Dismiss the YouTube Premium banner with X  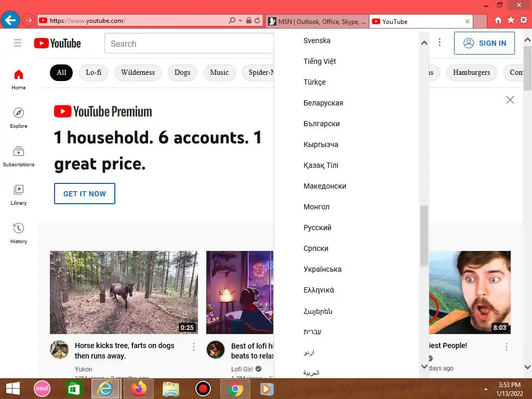coord(510,100)
